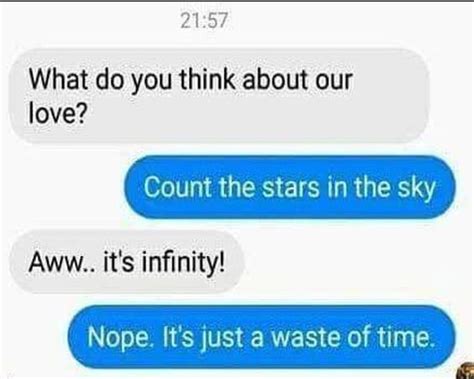Click the word "think" in the gray bubble
Image resolution: width=474 pixels, height=379 pixels.
click(207, 80)
